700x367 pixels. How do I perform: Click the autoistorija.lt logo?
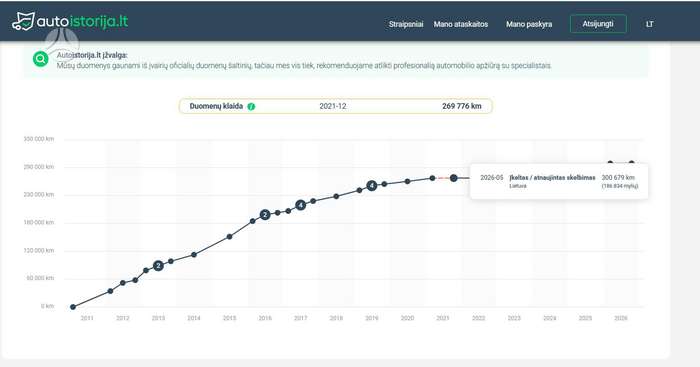click(x=70, y=21)
